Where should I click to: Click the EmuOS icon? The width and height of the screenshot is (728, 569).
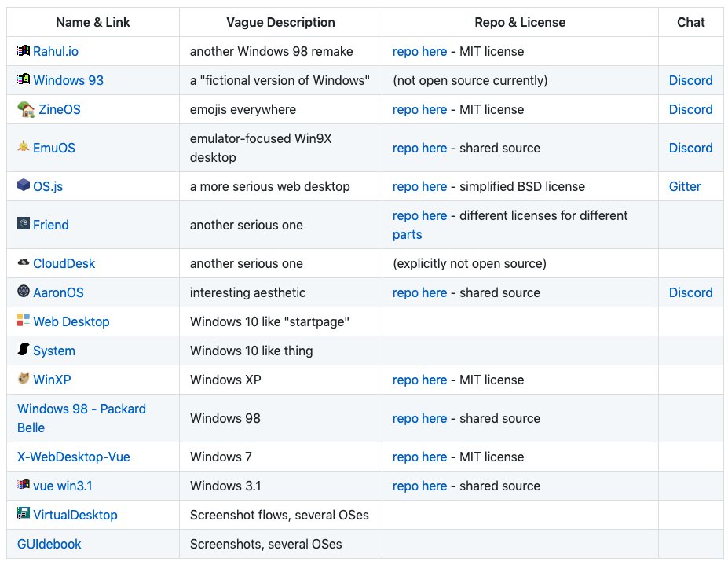pos(24,147)
